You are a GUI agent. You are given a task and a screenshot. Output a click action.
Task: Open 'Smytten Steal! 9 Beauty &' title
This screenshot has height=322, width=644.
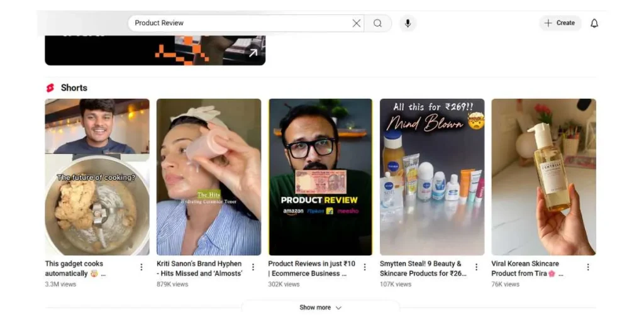[423, 269]
